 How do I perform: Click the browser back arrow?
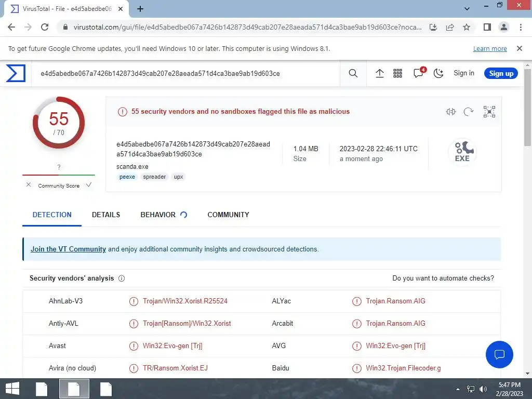(11, 27)
